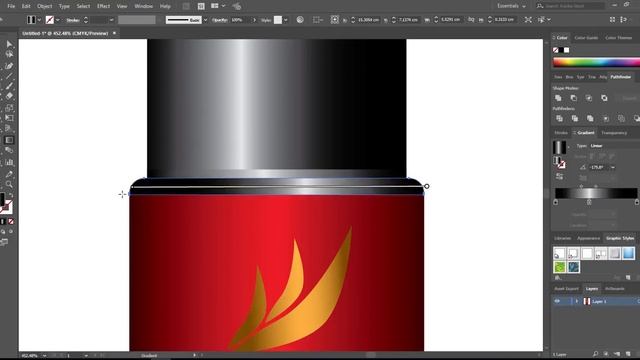Click the gradient slider bar in Gradient panel

click(596, 193)
